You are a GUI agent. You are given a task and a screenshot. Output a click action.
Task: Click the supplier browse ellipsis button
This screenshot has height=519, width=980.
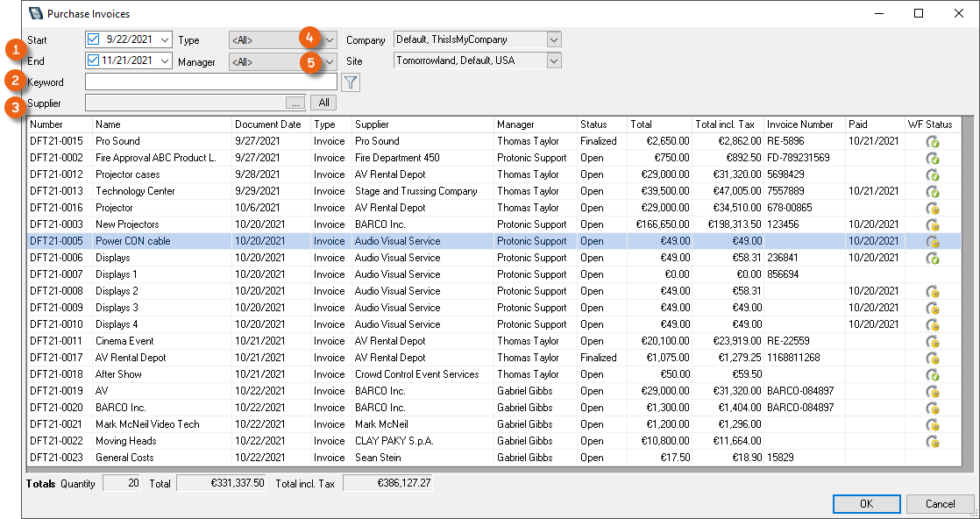[296, 103]
